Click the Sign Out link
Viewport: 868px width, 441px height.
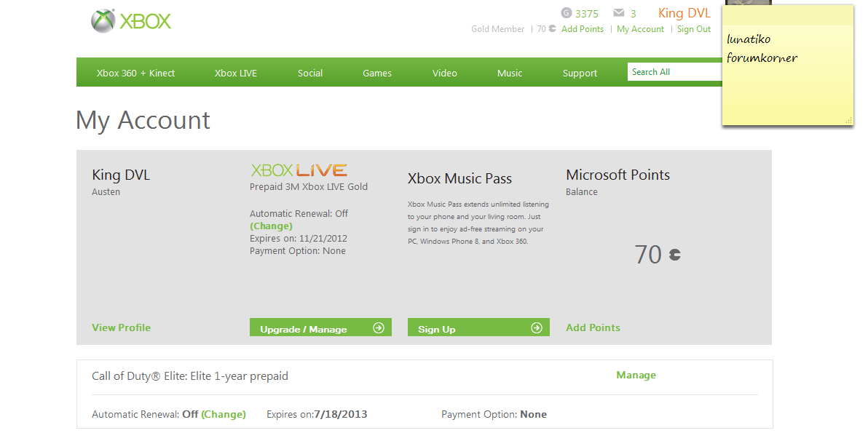pos(694,29)
